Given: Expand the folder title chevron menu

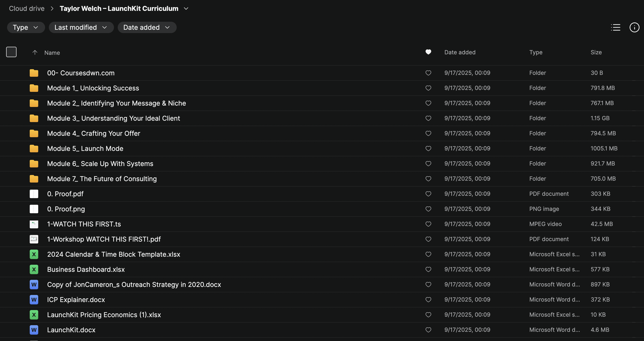Looking at the screenshot, I should point(186,9).
